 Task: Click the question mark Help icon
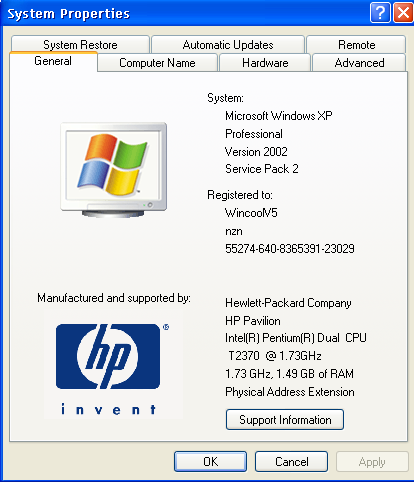point(380,13)
